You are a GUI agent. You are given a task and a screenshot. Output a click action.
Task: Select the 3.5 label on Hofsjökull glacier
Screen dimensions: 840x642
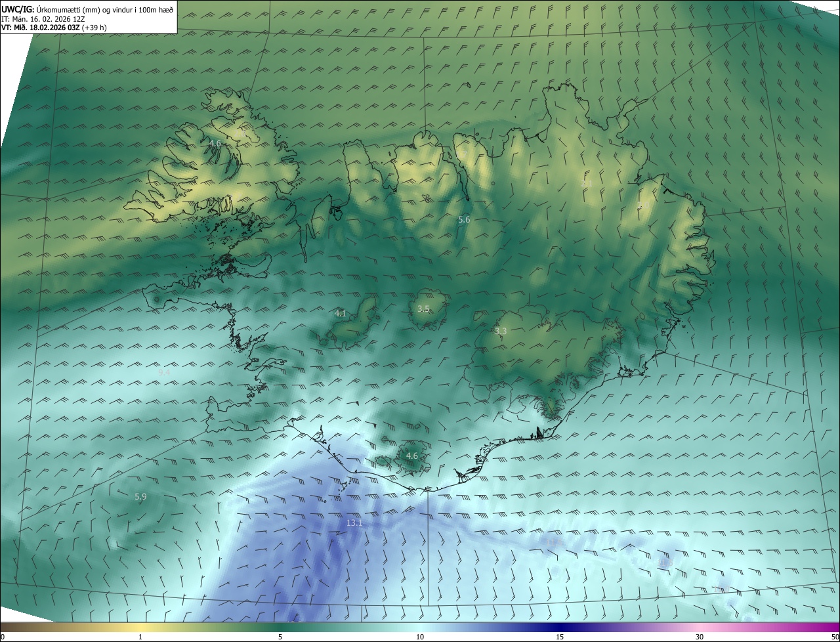[x=423, y=309]
